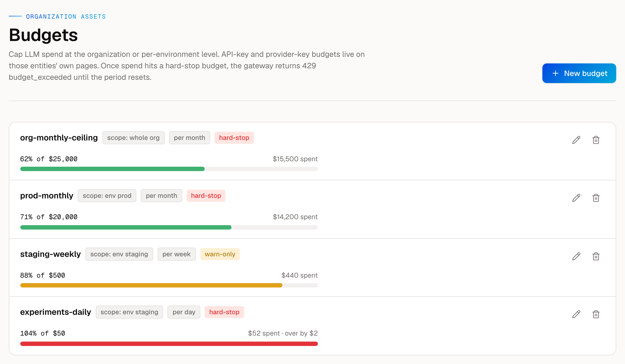The width and height of the screenshot is (625, 364).
Task: Click experiments-daily's 'scope: env staging' tag
Action: click(x=129, y=312)
